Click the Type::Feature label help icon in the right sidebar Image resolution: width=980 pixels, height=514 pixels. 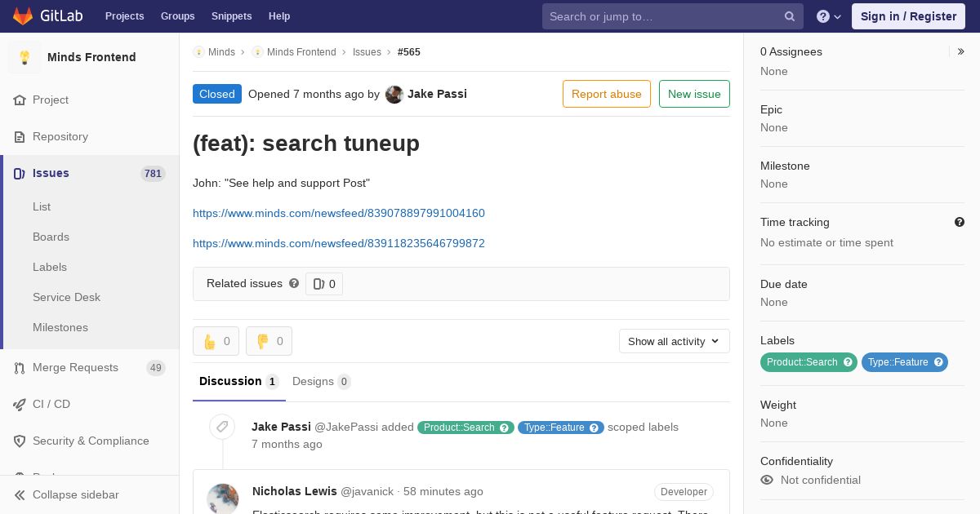[938, 362]
